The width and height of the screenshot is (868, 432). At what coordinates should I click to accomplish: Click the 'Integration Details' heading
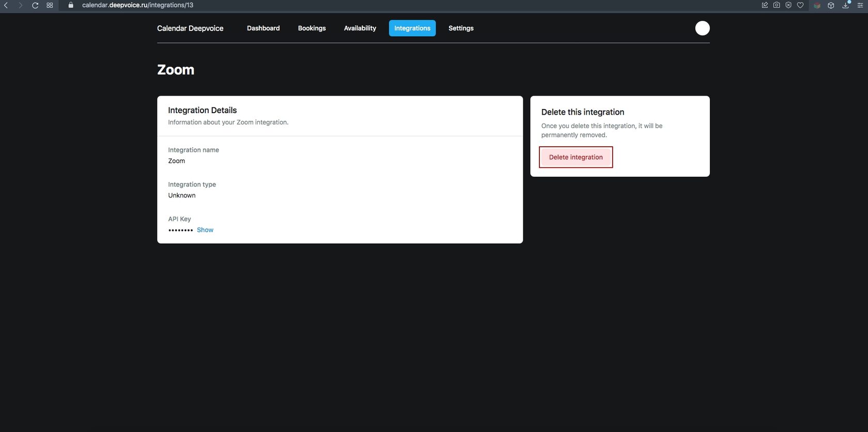pos(203,110)
